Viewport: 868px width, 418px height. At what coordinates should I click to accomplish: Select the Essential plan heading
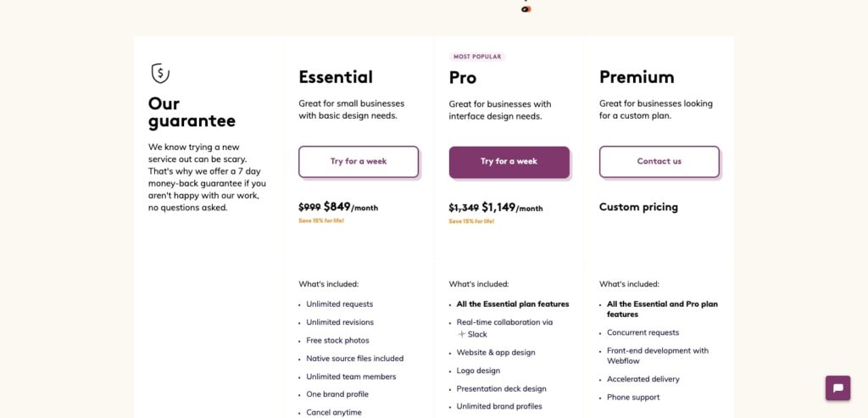pos(336,77)
